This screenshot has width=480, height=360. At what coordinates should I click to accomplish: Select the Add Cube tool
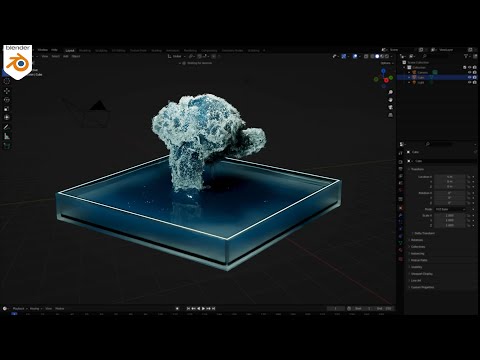pos(7,146)
